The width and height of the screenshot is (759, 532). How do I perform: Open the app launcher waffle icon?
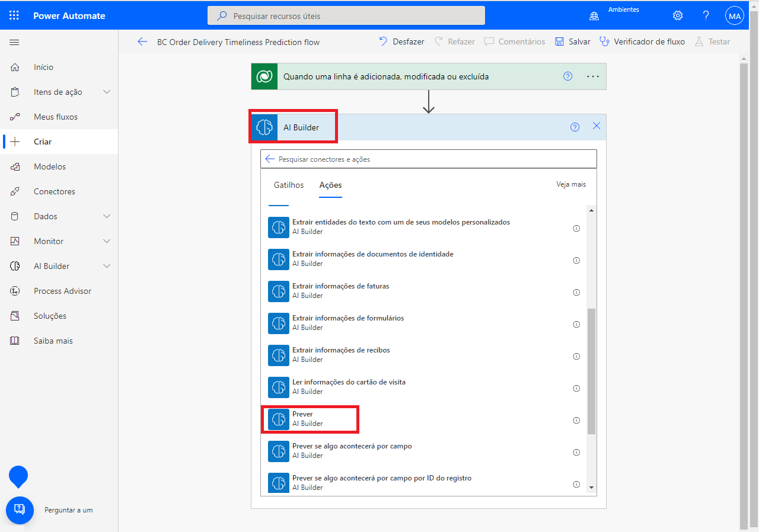14,15
